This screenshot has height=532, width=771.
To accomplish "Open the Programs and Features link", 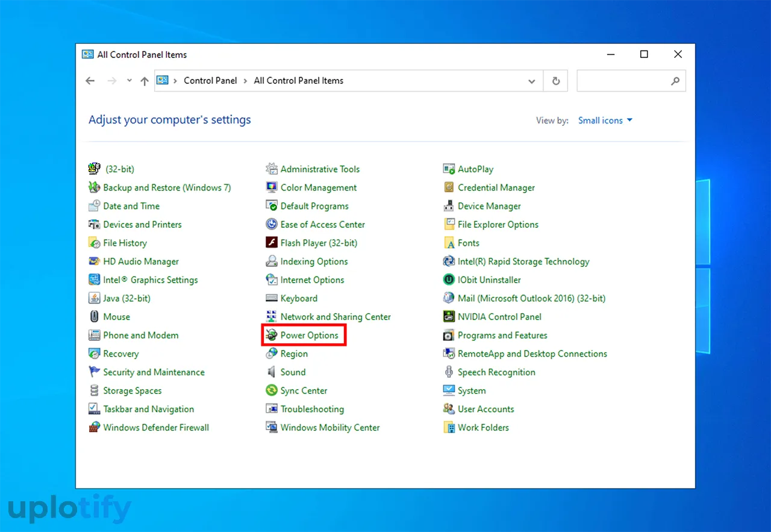I will [x=502, y=336].
